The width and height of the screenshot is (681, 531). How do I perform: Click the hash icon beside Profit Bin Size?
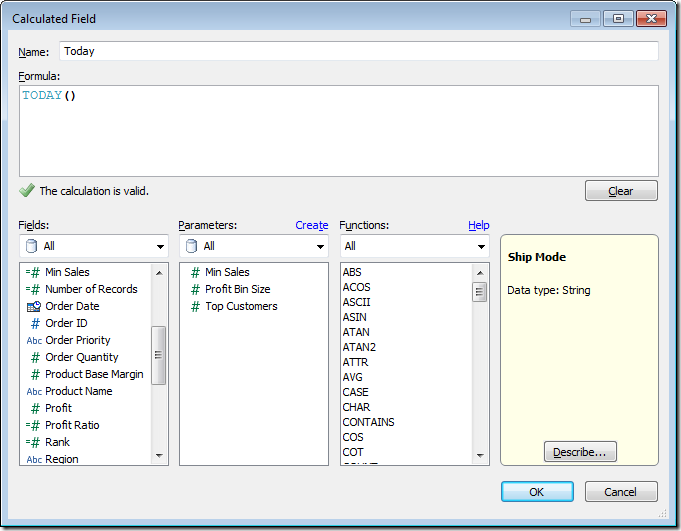click(195, 289)
